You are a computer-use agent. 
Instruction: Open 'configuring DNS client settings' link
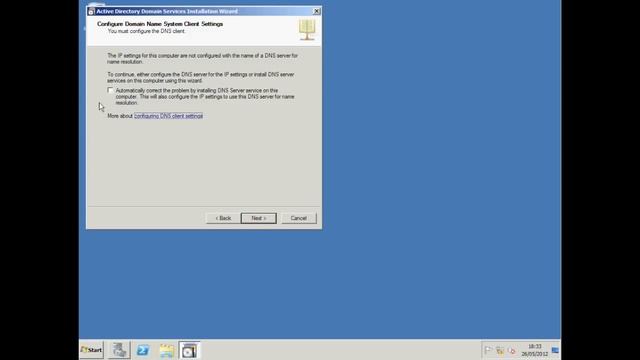(x=169, y=116)
